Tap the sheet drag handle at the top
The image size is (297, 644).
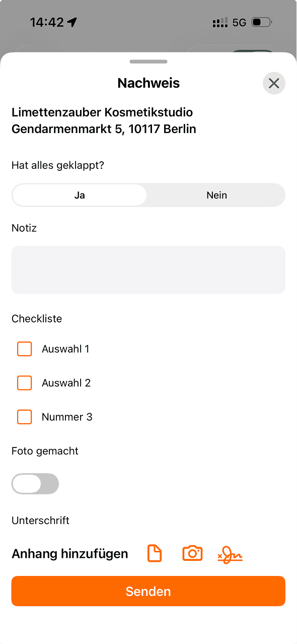coord(148,61)
